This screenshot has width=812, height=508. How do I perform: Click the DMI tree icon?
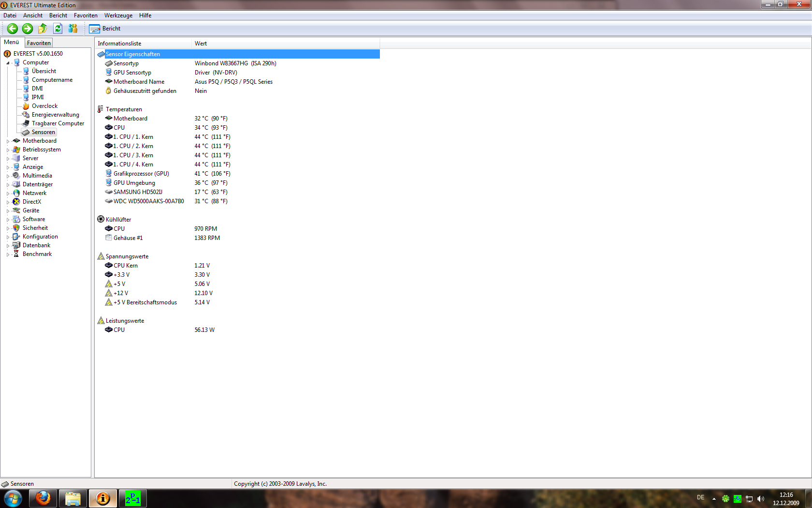[x=26, y=89]
